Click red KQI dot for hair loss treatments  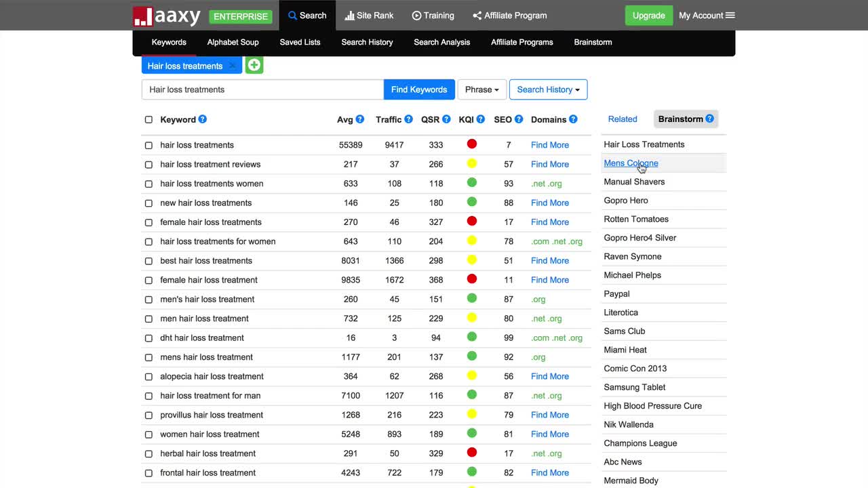pyautogui.click(x=472, y=144)
